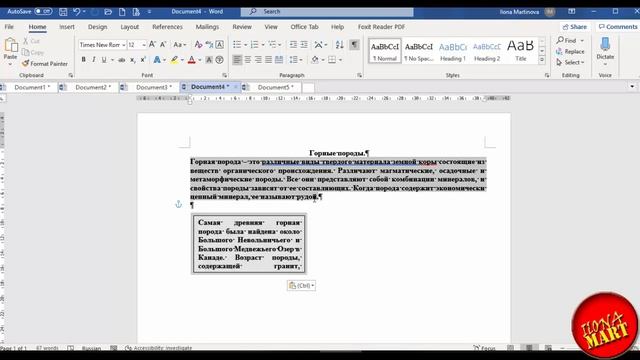The height and width of the screenshot is (360, 640).
Task: Switch to the Document2 tab
Action: [x=93, y=87]
